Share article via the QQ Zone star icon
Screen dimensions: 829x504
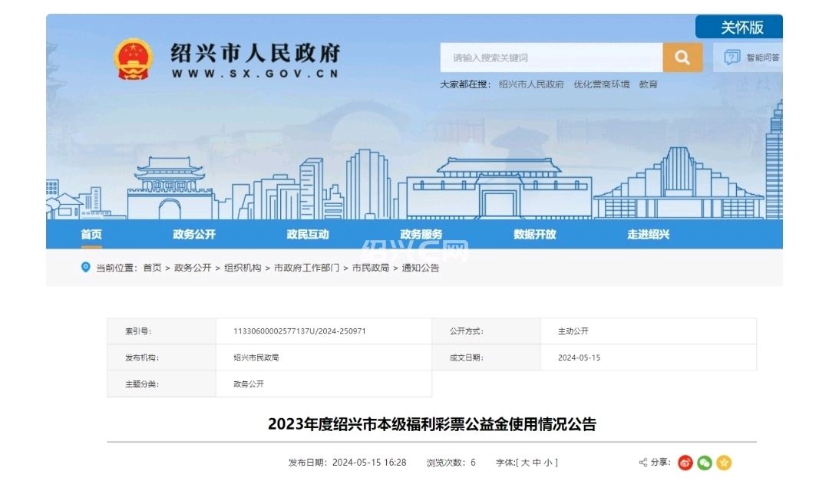pyautogui.click(x=724, y=463)
